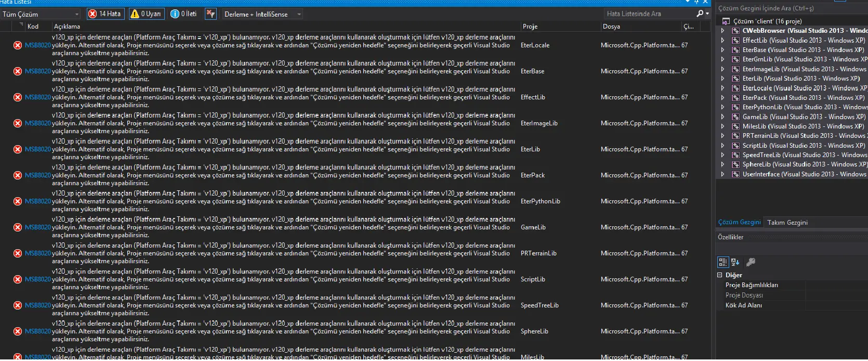
Task: Click the EterGrnLib project icon in Solution Explorer
Action: [x=735, y=59]
